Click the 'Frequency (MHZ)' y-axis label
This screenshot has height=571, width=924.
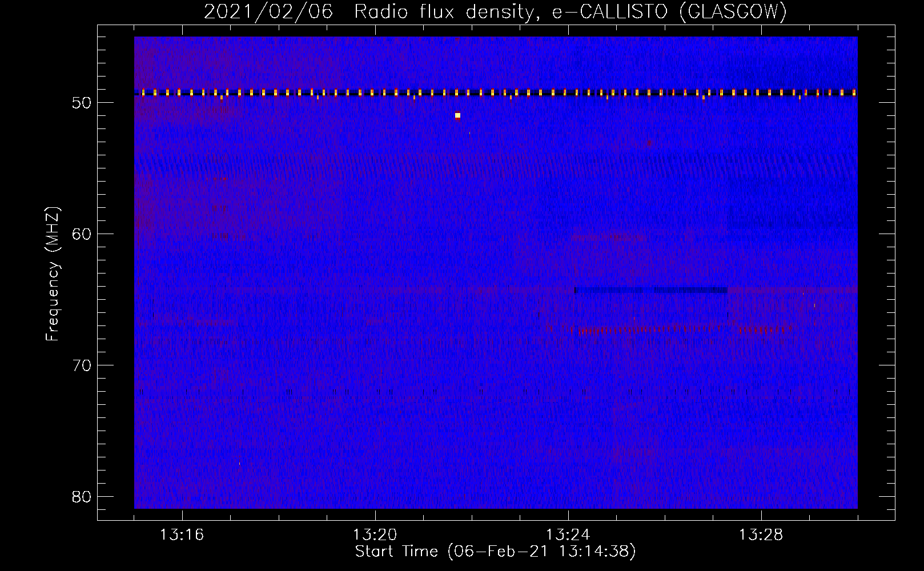pos(53,274)
